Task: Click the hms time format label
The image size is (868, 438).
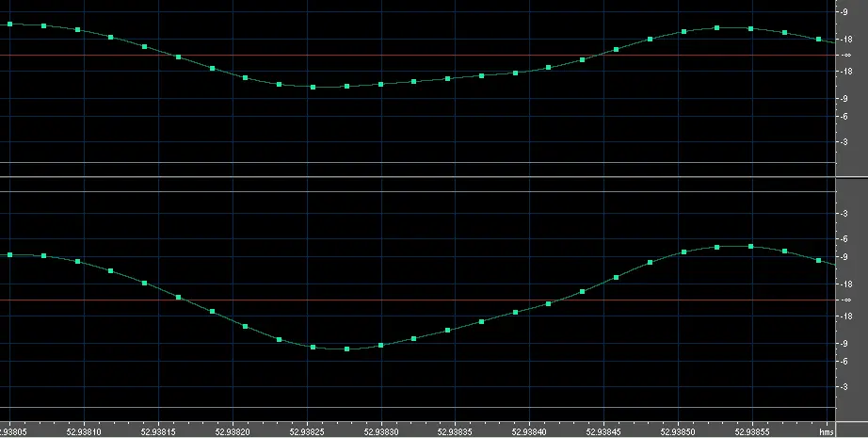Action: (x=826, y=431)
